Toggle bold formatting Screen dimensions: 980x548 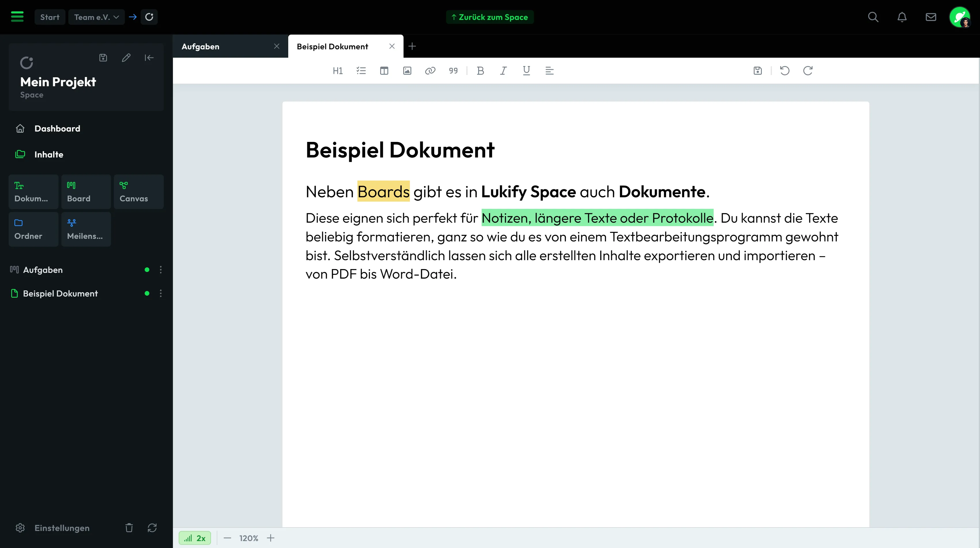point(480,71)
